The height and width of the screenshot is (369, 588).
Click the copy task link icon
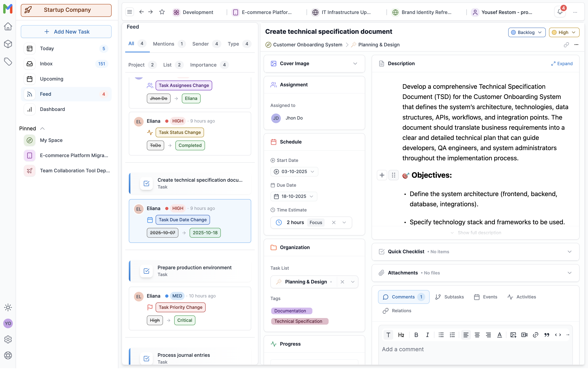click(x=566, y=45)
